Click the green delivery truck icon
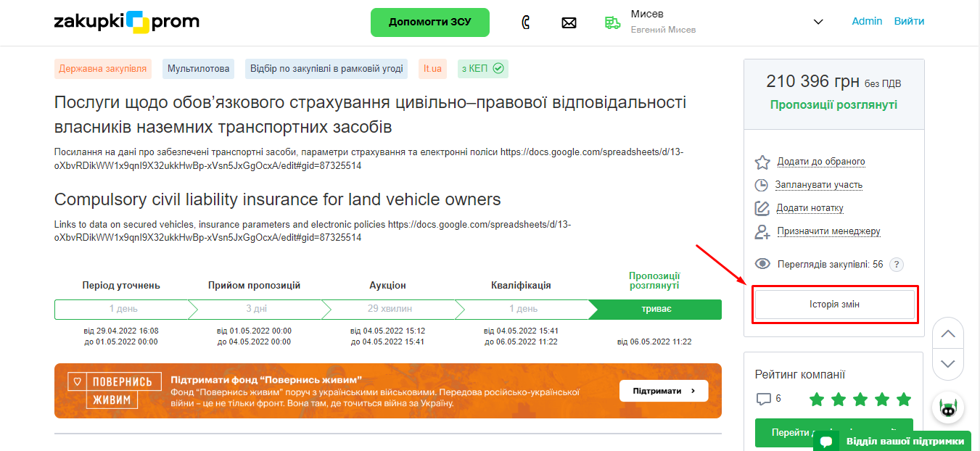This screenshot has height=451, width=980. tap(613, 22)
